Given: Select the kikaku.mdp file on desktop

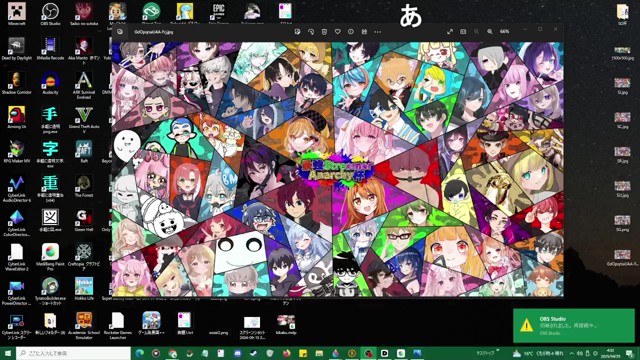Looking at the screenshot, I should pyautogui.click(x=286, y=324).
